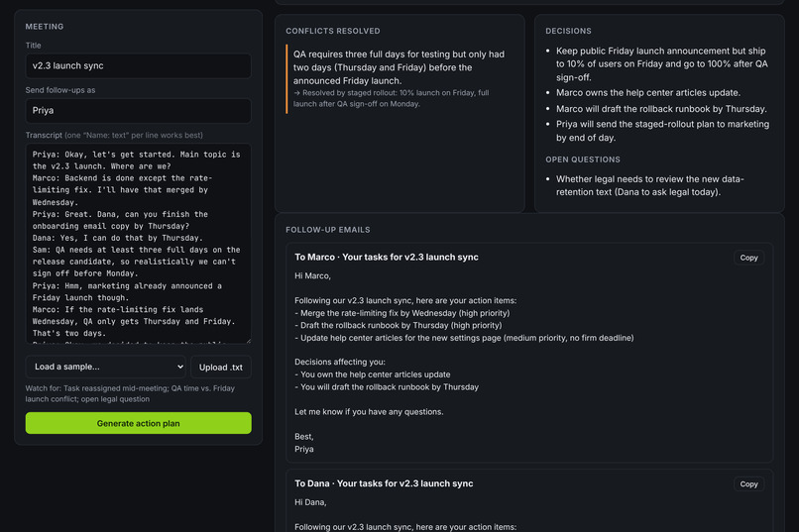Click the transcript resize handle corner
This screenshot has width=799, height=532.
[x=248, y=340]
